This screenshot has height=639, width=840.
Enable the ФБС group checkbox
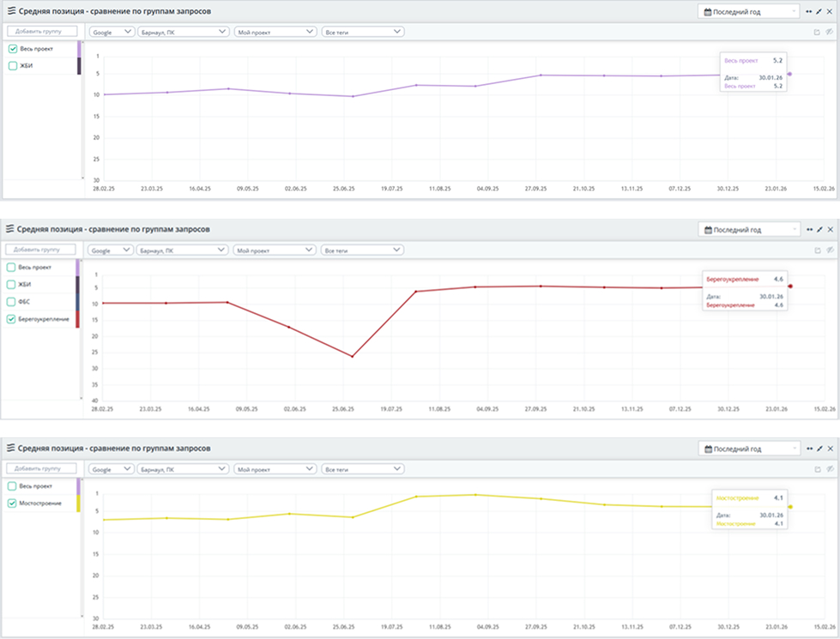pos(12,301)
